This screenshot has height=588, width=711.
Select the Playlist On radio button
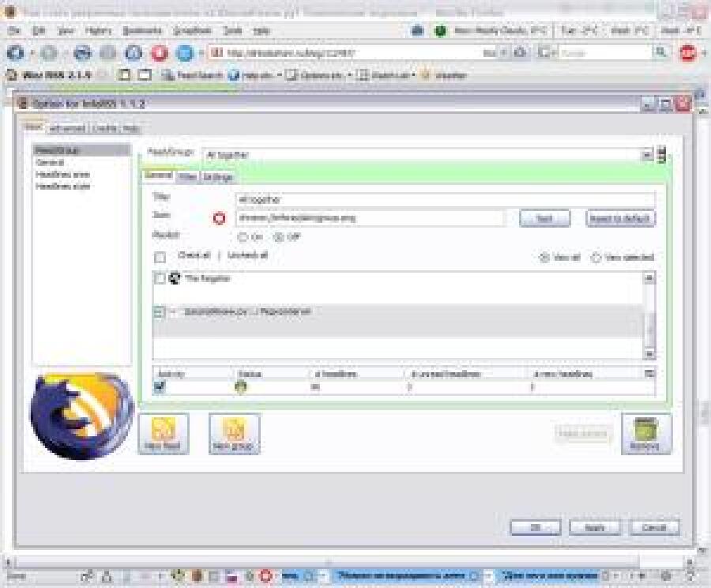point(243,236)
